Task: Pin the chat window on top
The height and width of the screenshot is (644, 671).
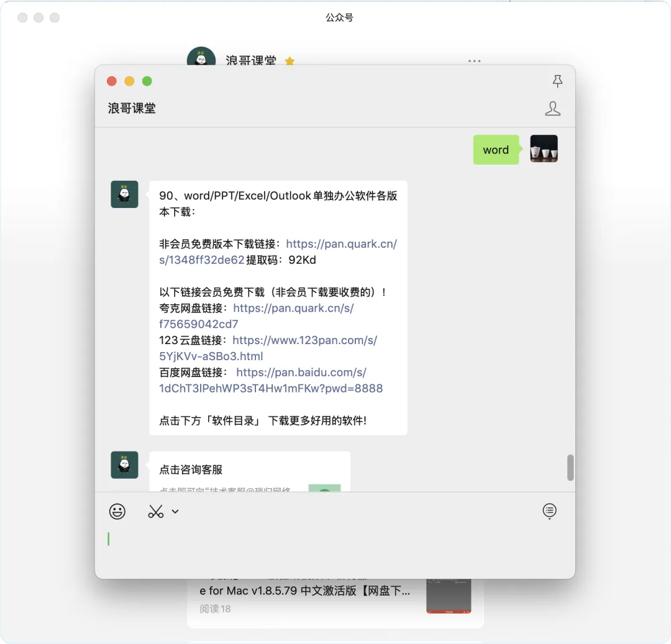Action: coord(557,81)
